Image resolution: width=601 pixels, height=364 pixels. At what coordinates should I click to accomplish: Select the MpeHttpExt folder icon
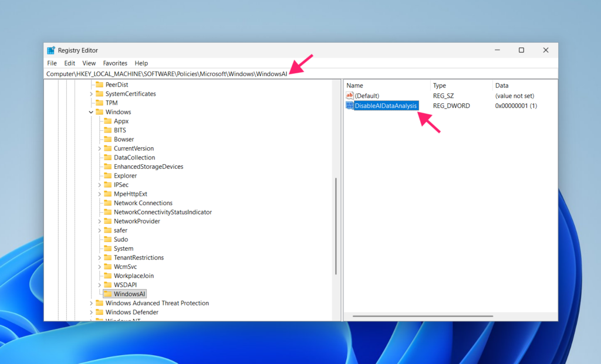pos(108,193)
